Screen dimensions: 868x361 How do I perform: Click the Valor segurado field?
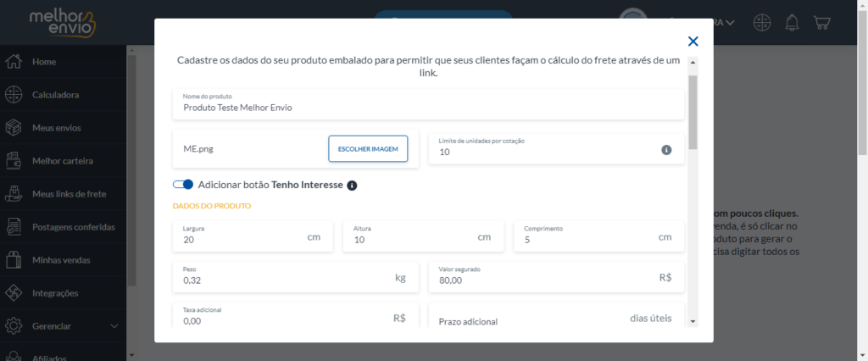point(556,277)
